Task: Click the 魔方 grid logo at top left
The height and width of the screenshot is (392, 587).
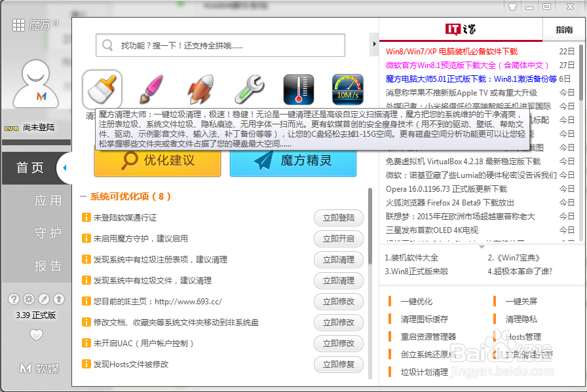Action: [x=35, y=25]
